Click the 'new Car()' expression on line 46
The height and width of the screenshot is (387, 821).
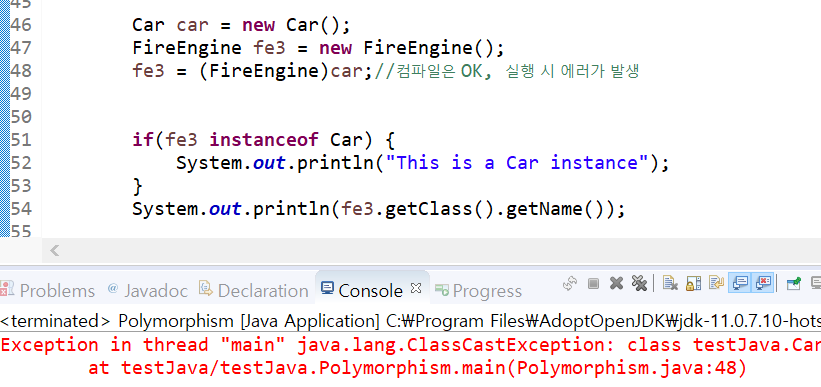(291, 25)
